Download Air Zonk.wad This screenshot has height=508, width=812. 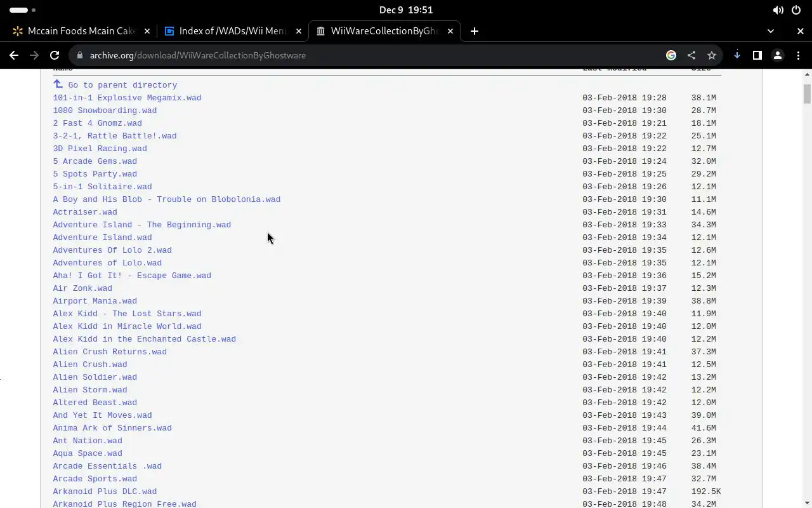pyautogui.click(x=82, y=288)
